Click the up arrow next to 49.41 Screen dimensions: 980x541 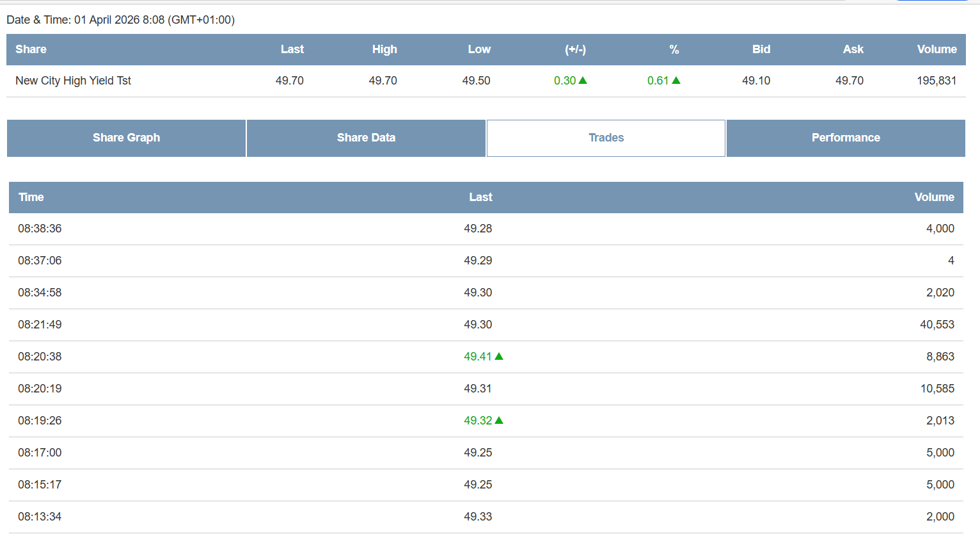coord(500,357)
